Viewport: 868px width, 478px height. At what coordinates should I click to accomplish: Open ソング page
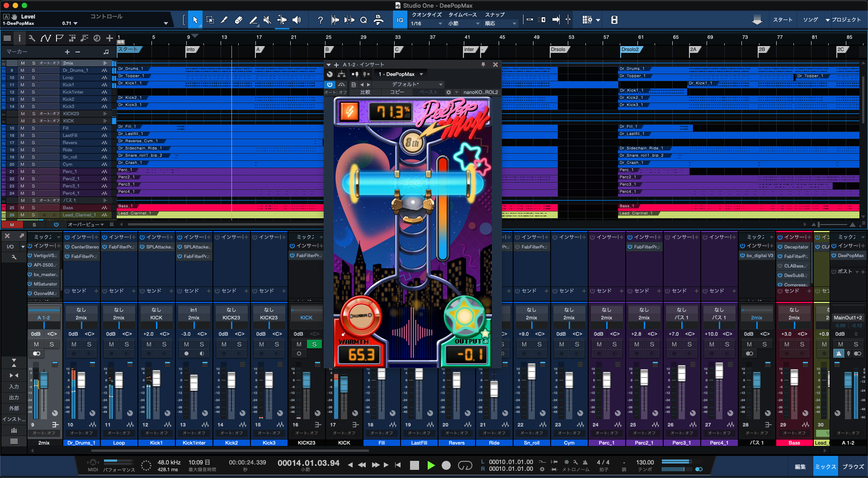pyautogui.click(x=811, y=20)
